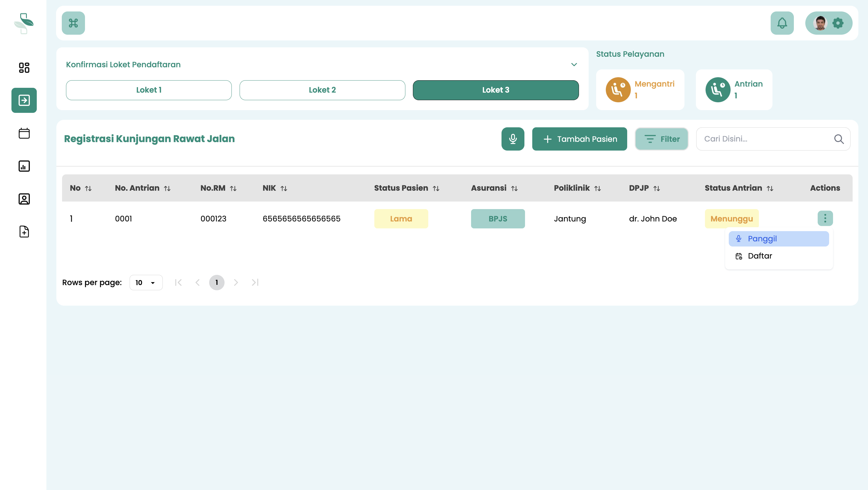
Task: Open the patient profile sidebar icon
Action: pyautogui.click(x=24, y=199)
